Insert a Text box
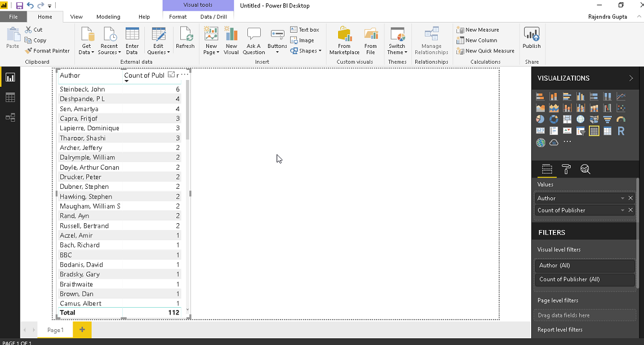Screen dimensions: 644x345 pos(305,29)
